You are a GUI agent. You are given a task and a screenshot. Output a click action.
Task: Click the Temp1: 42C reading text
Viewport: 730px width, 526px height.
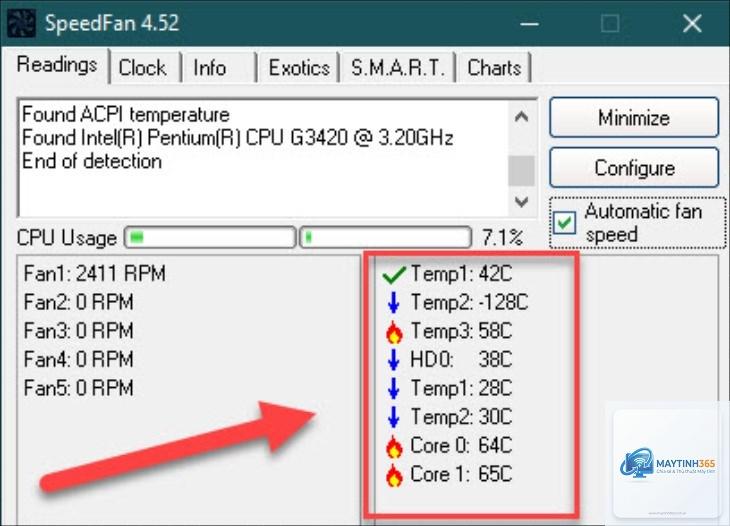461,274
